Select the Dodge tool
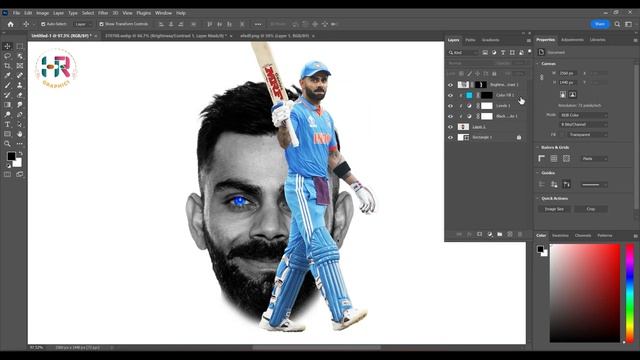The width and height of the screenshot is (640, 360). point(7,115)
